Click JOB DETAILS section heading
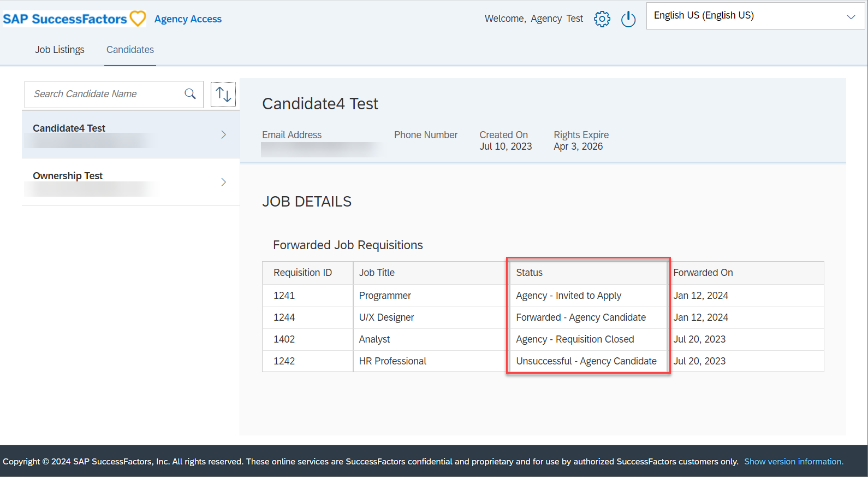The height and width of the screenshot is (477, 868). [307, 202]
